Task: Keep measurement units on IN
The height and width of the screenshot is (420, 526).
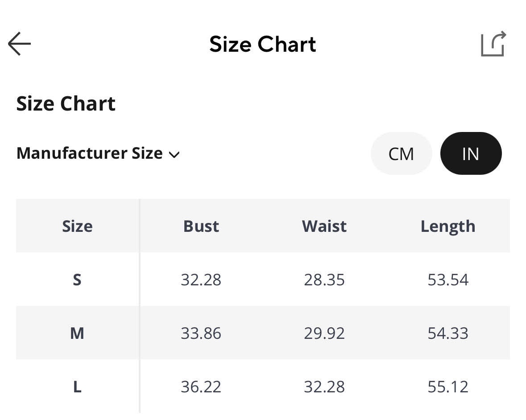Action: [471, 153]
